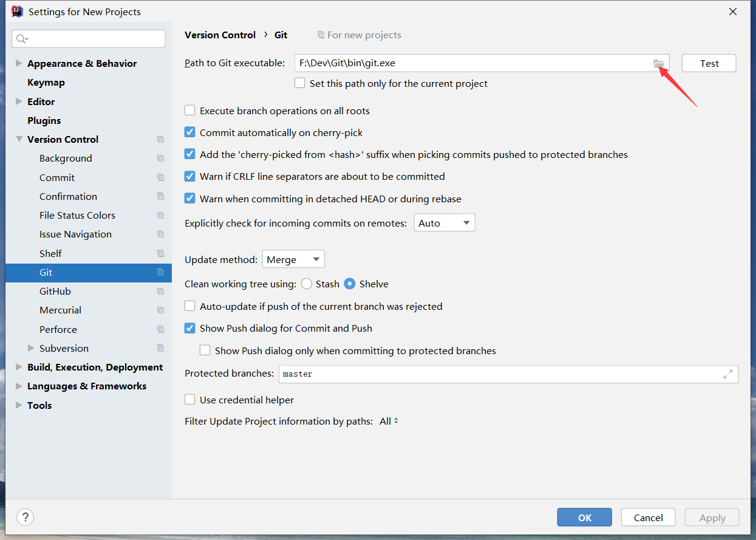Click the project-level icon beside Commit
The image size is (756, 540).
(x=160, y=177)
